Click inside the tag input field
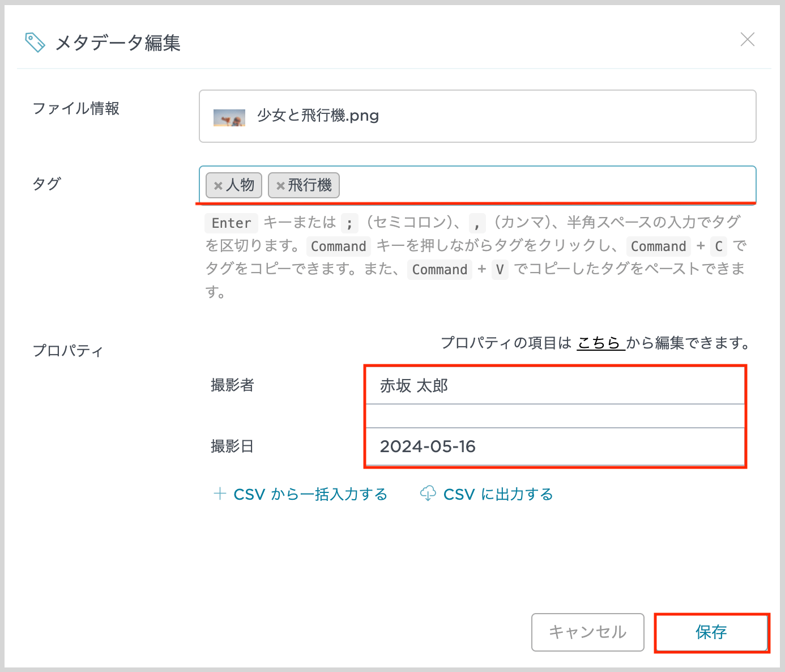The width and height of the screenshot is (785, 672). click(x=510, y=185)
